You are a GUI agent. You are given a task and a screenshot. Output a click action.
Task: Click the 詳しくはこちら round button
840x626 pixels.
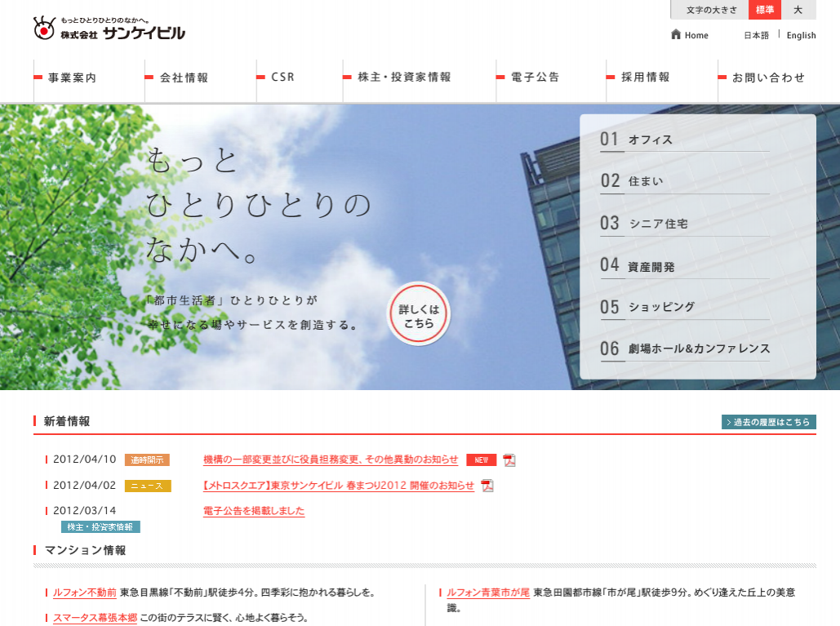click(419, 316)
